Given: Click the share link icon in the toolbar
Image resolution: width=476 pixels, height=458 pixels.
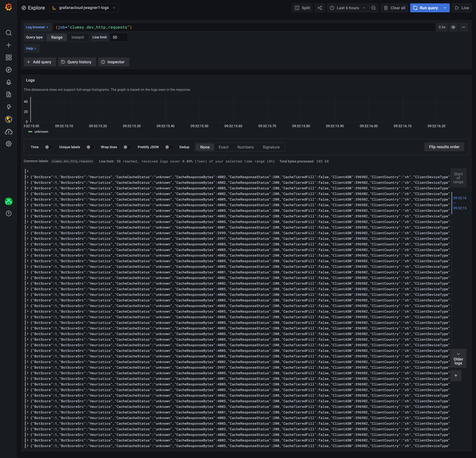Looking at the screenshot, I should click(320, 8).
